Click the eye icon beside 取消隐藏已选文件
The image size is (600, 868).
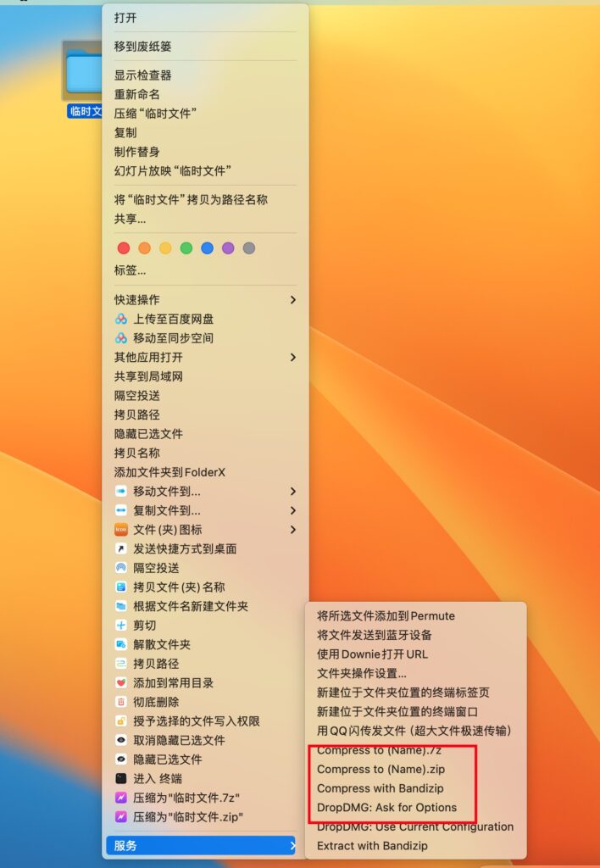click(x=120, y=740)
